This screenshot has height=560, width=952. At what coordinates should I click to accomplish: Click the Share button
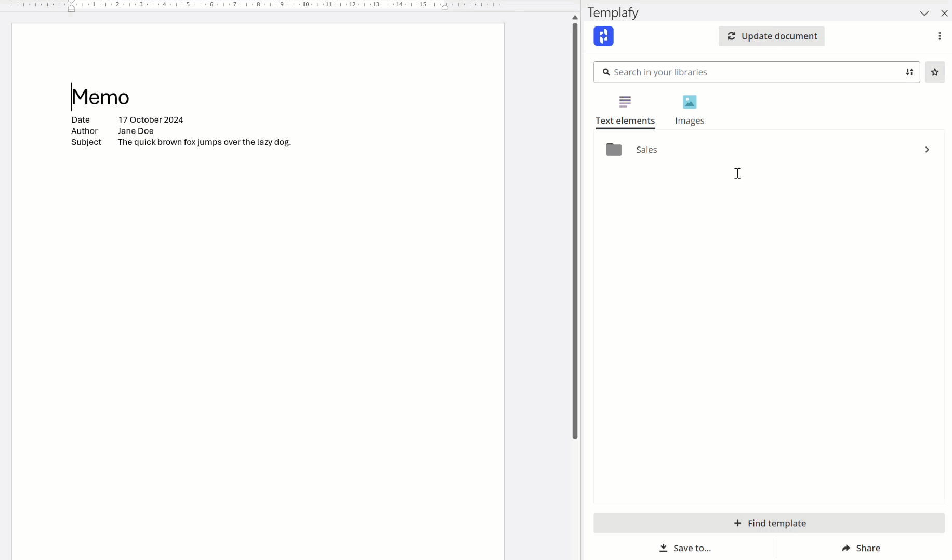click(x=861, y=548)
